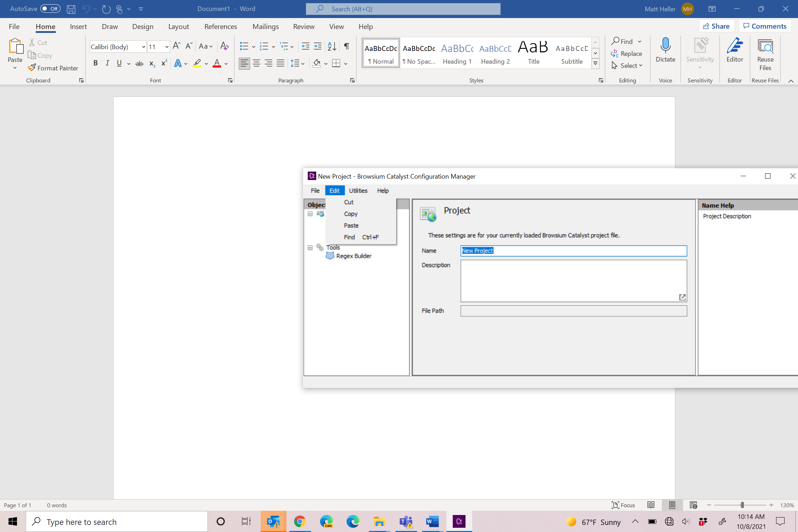The height and width of the screenshot is (532, 798).
Task: Click the Share button
Action: pyautogui.click(x=716, y=26)
